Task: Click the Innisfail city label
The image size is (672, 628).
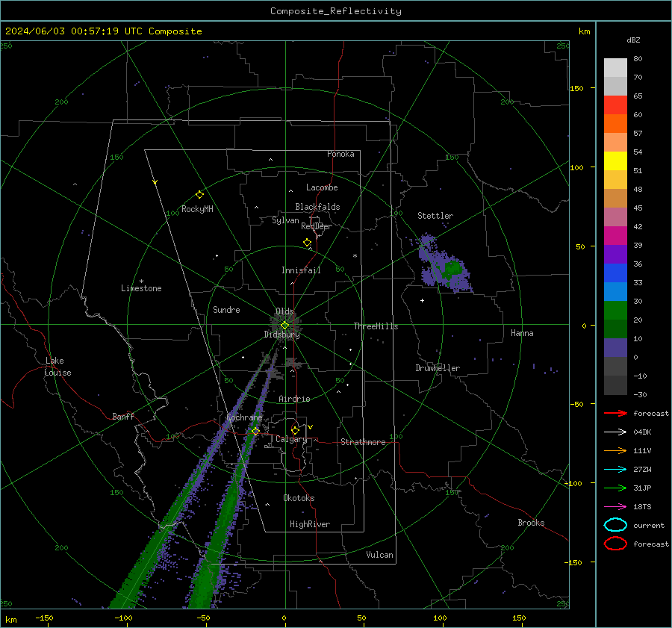Action: [x=301, y=270]
